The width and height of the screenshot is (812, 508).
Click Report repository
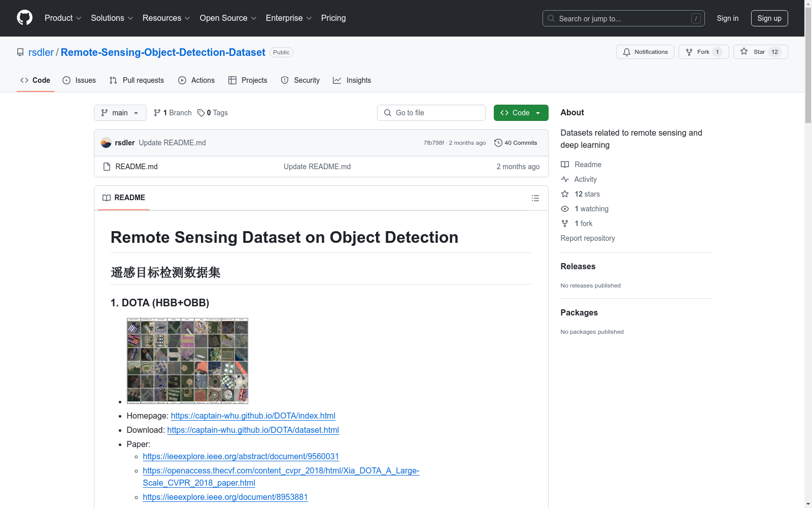(x=588, y=238)
